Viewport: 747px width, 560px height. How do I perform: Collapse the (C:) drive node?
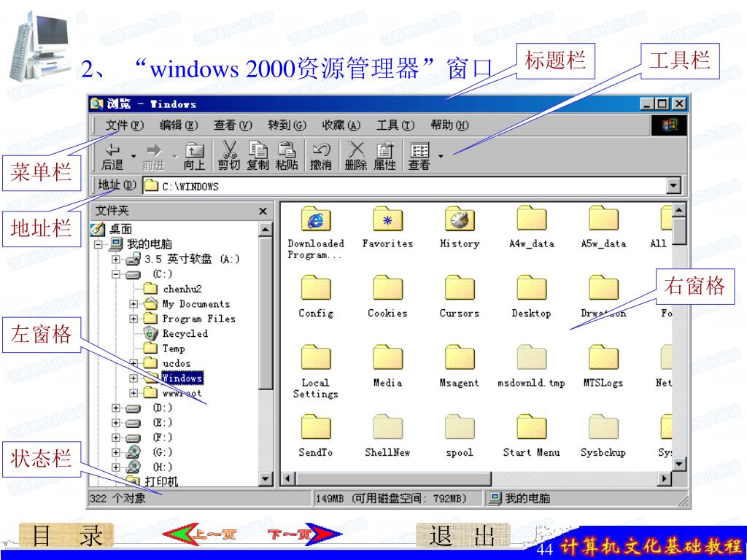pos(116,274)
